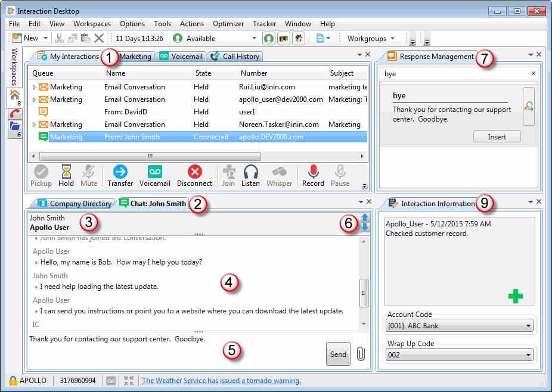Click the Disconnect icon

pos(194,172)
